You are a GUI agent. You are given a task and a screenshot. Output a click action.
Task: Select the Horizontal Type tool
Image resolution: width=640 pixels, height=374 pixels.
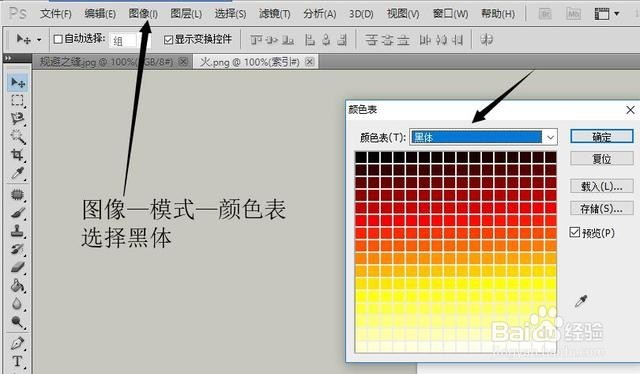tap(17, 361)
